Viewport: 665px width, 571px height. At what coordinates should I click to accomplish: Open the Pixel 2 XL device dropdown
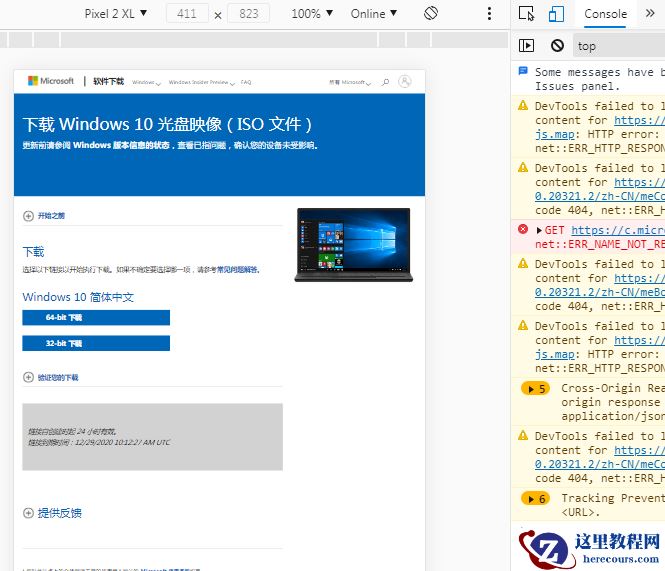115,14
